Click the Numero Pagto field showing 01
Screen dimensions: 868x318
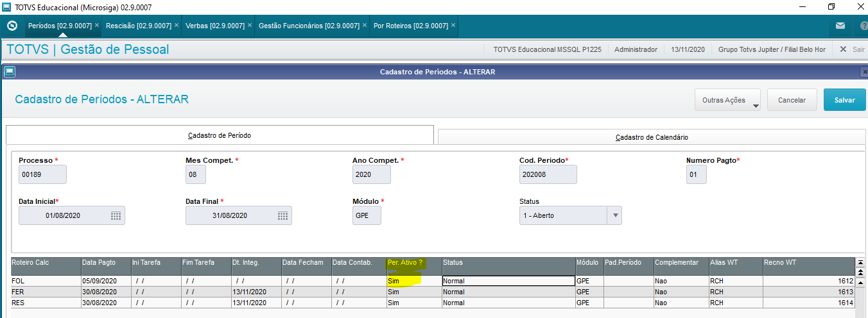pos(697,174)
